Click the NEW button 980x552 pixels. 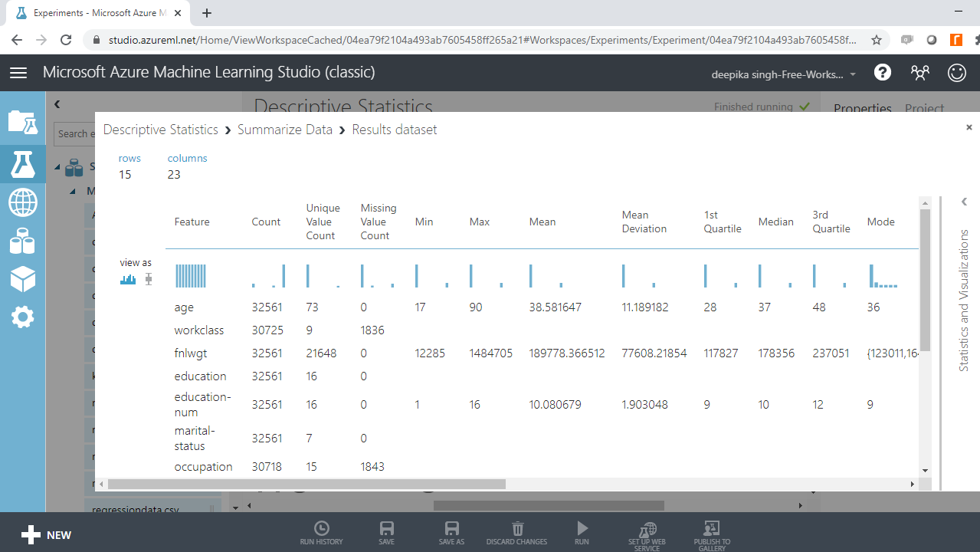(x=46, y=535)
